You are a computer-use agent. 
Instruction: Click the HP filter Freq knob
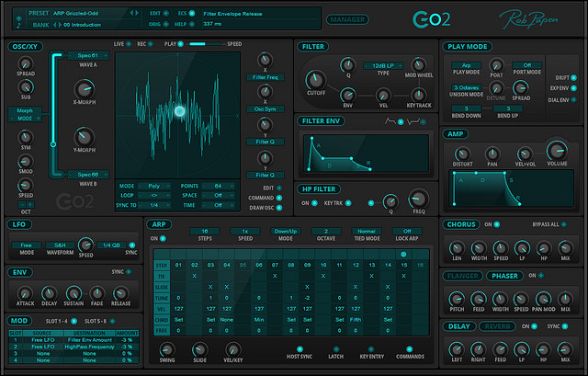tap(419, 199)
